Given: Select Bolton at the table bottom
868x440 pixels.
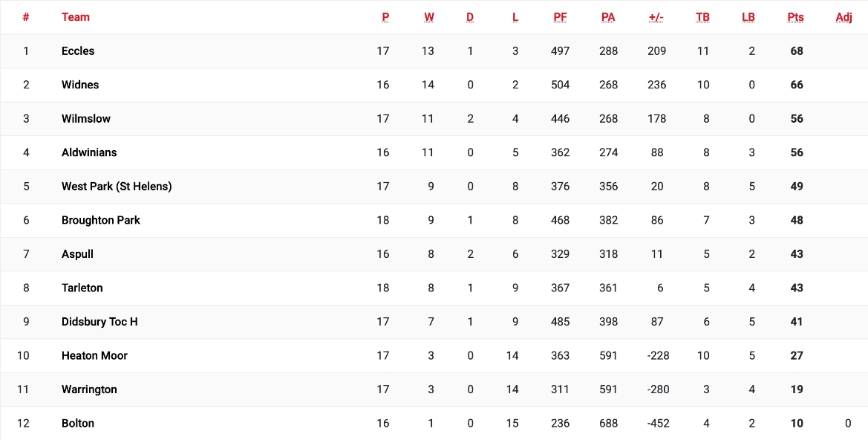Looking at the screenshot, I should pos(78,424).
